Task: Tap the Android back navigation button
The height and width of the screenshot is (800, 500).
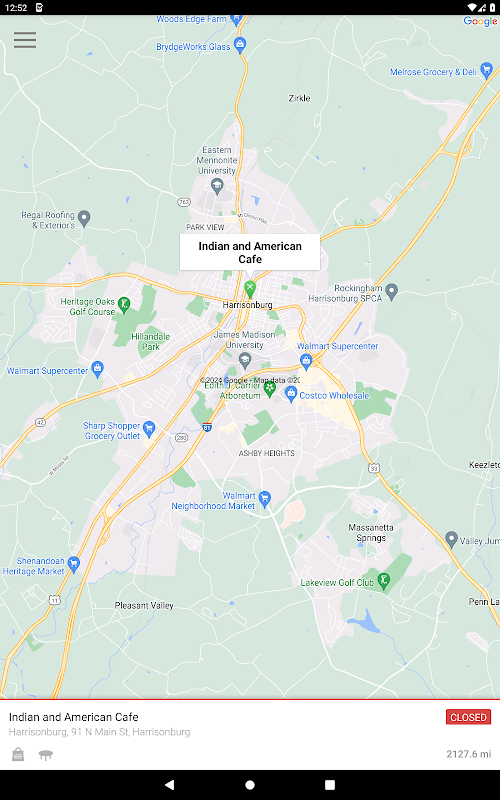Action: [170, 784]
